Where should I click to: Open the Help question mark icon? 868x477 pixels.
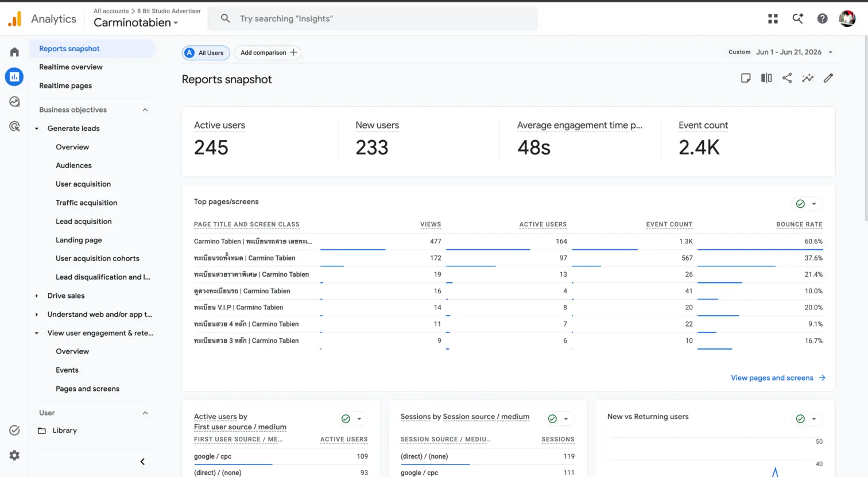coord(822,19)
